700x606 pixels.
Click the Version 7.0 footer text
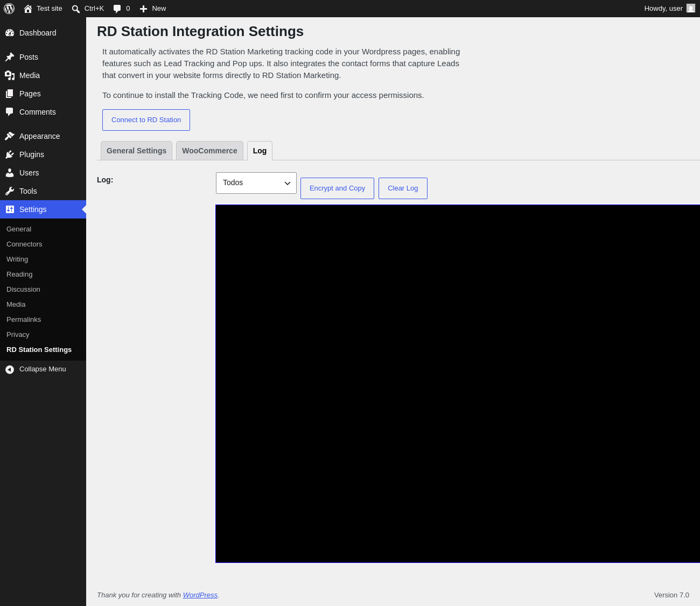[x=671, y=595]
